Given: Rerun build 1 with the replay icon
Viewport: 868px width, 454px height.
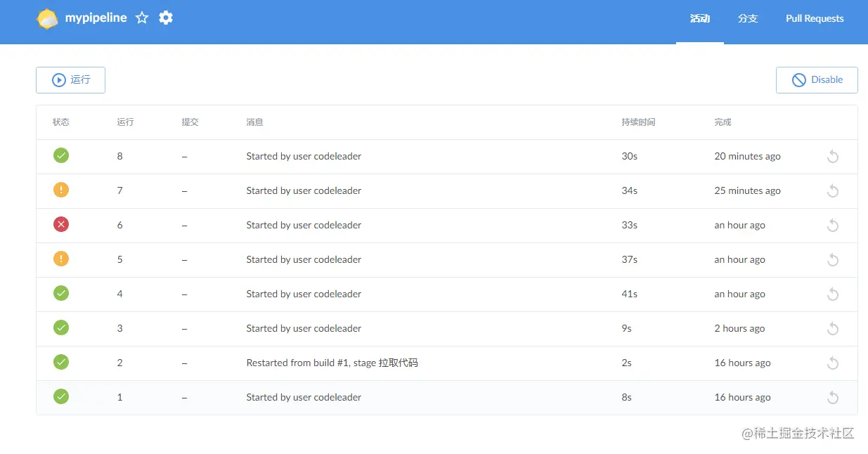Looking at the screenshot, I should click(x=833, y=398).
